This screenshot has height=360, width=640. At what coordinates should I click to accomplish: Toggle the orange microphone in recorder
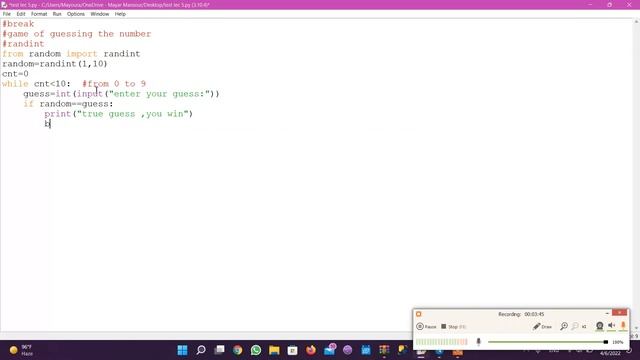[623, 325]
